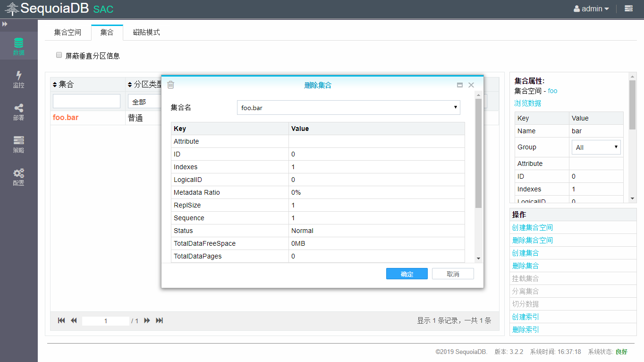Switch to 集合空间 tab

[68, 32]
